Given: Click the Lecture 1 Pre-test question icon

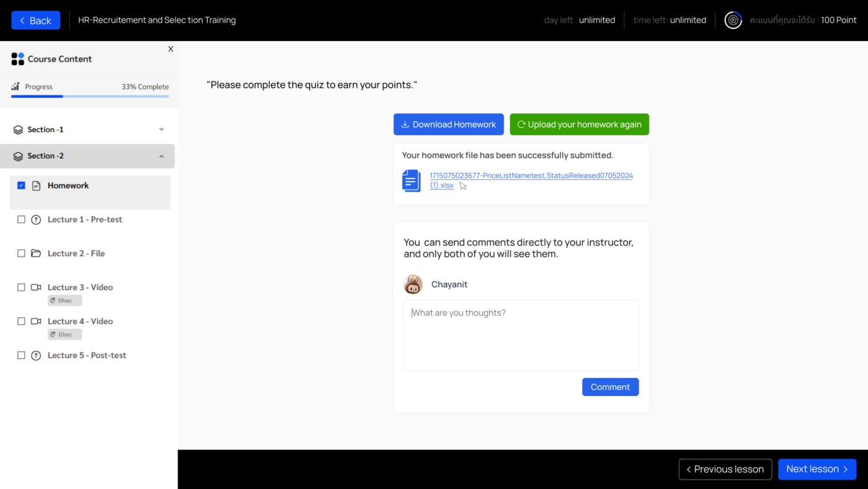Looking at the screenshot, I should 36,220.
